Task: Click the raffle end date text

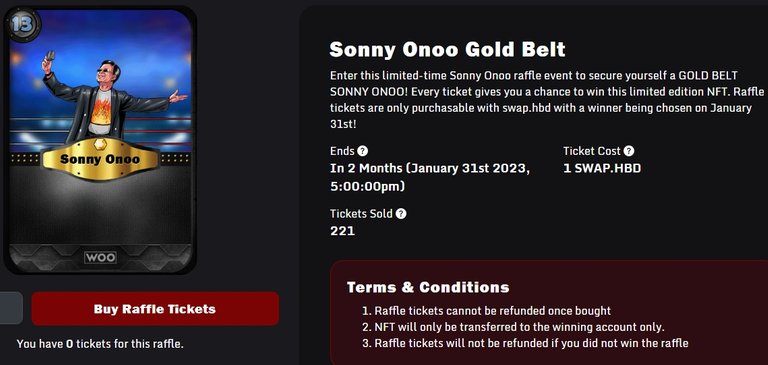Action: pos(430,177)
